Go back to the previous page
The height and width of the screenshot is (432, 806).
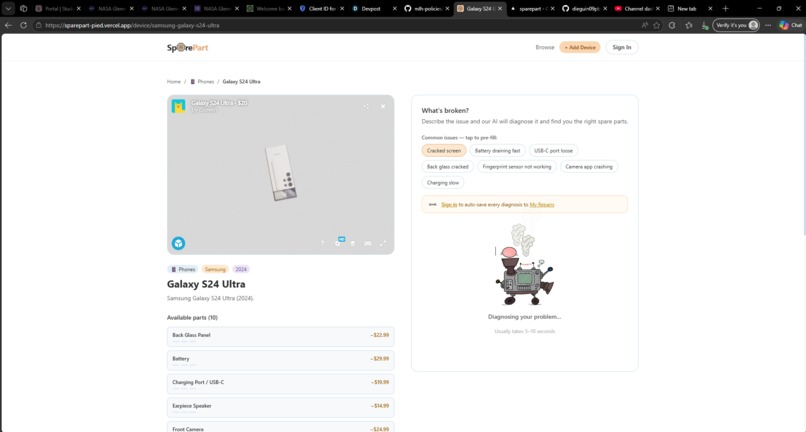point(8,25)
